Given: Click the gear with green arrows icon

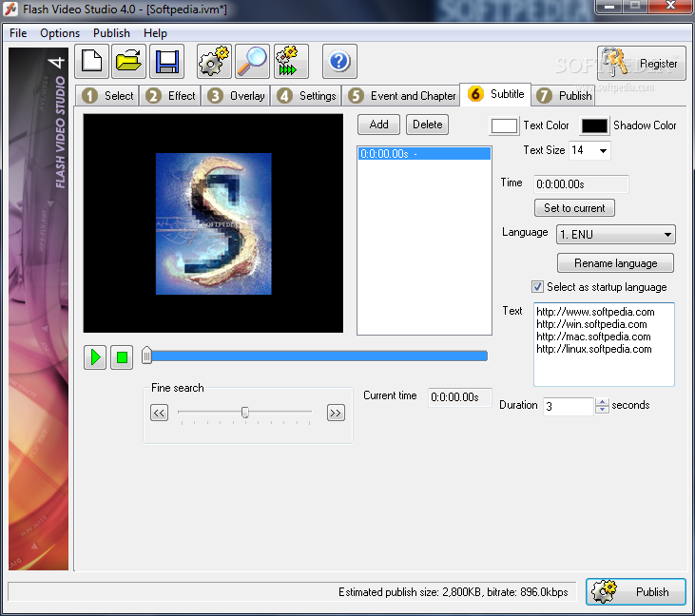Looking at the screenshot, I should click(x=291, y=61).
